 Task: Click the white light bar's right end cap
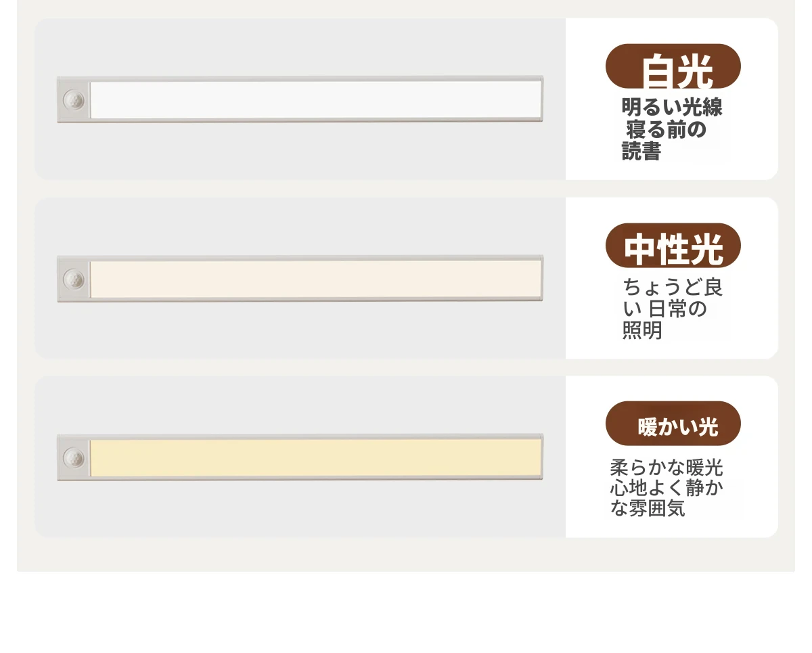(x=542, y=99)
